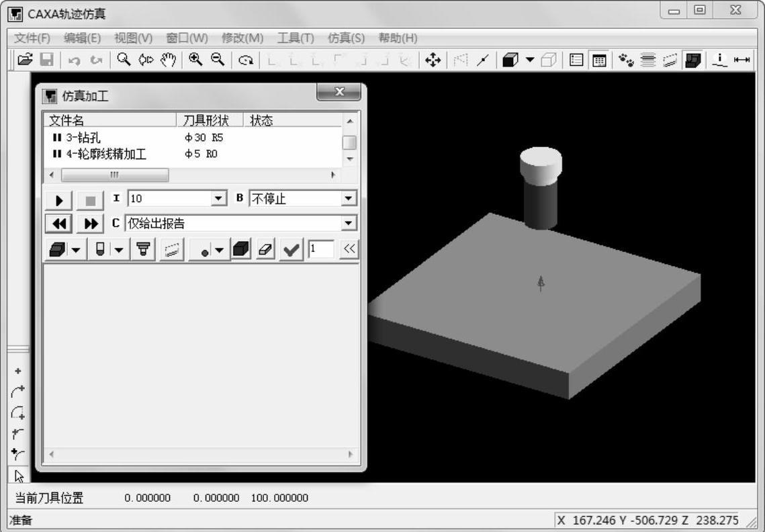Viewport: 765px width, 532px height.
Task: Click the file list horizontal scrollbar thumb
Action: click(115, 175)
